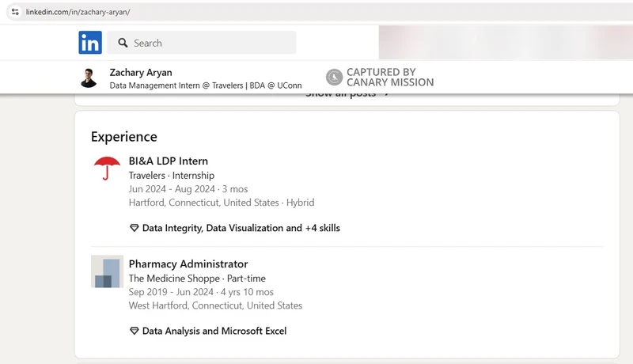Open the Travelers umbrella company logo
Viewport: 633px width, 364px height.
point(107,169)
